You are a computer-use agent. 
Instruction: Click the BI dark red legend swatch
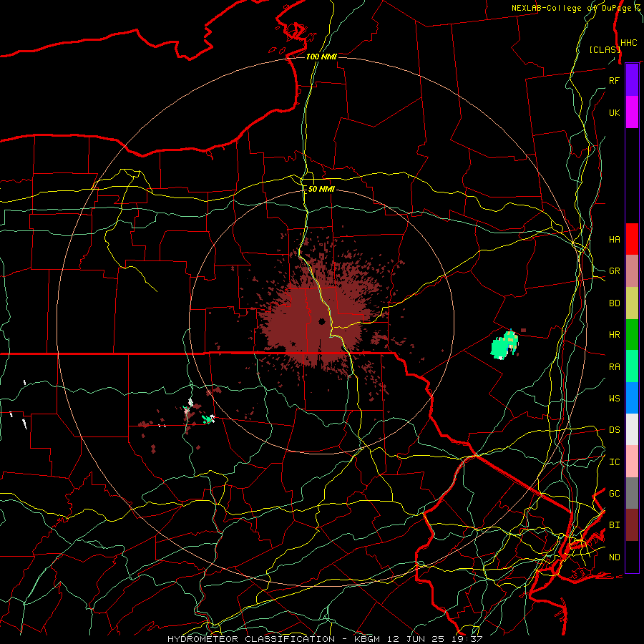(x=632, y=525)
